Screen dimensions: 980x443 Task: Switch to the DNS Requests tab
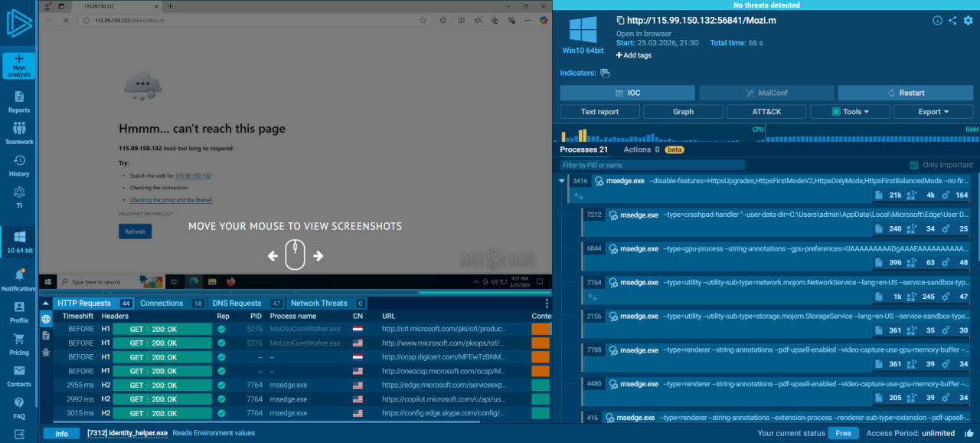tap(236, 304)
